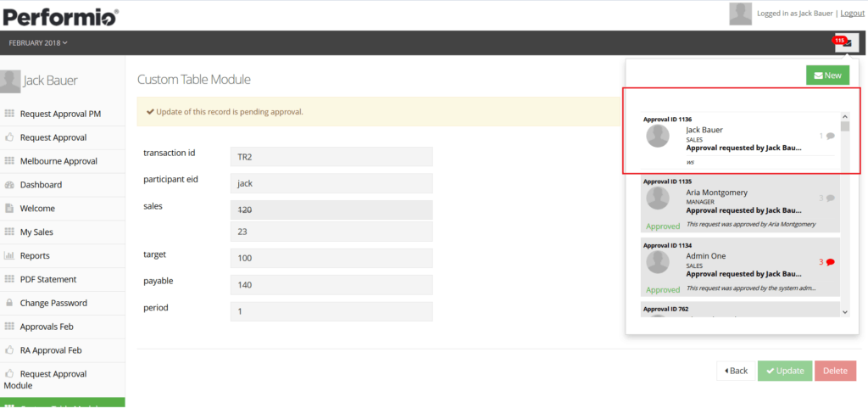Click Jack Bauer name in sidebar
This screenshot has height=408, width=868.
[50, 81]
